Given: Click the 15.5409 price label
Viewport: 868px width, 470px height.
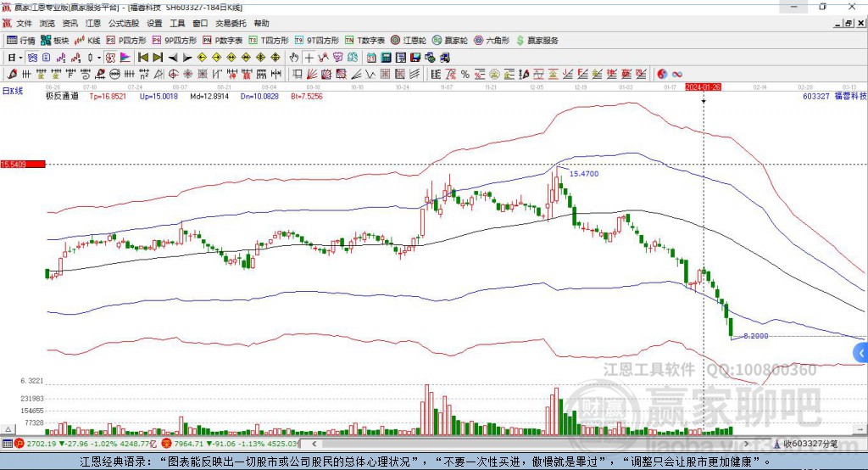Looking at the screenshot, I should [22, 164].
